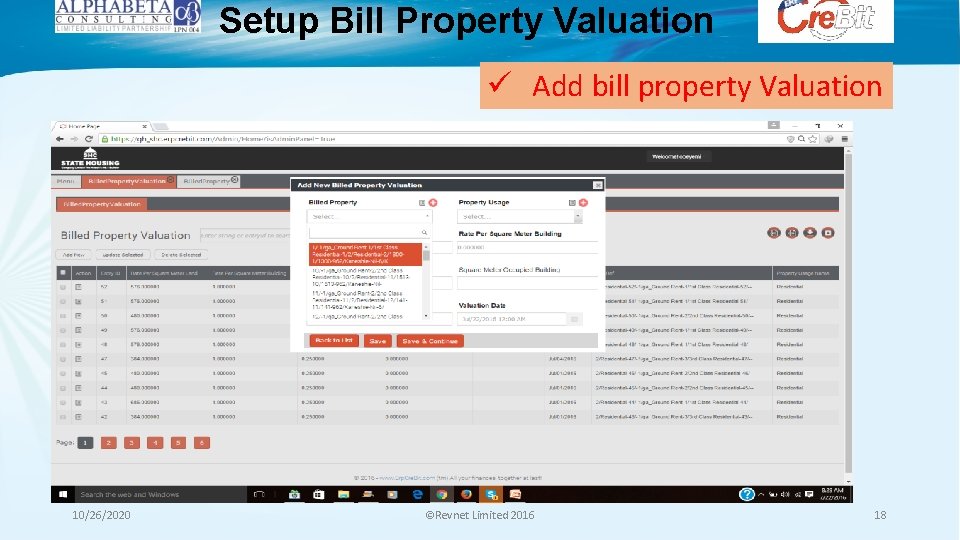Click the edit action icon for entry 52
Screen dimensions: 960x540
pos(78,287)
